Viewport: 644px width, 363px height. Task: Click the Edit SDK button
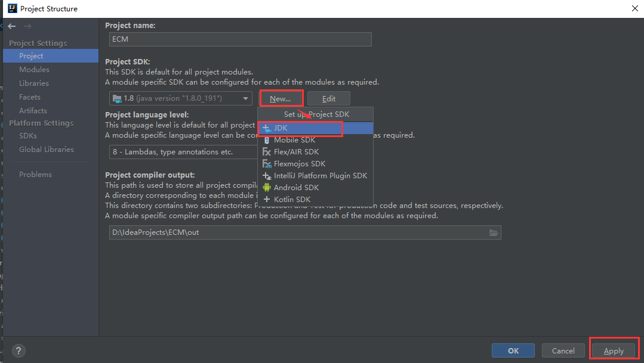coord(329,98)
